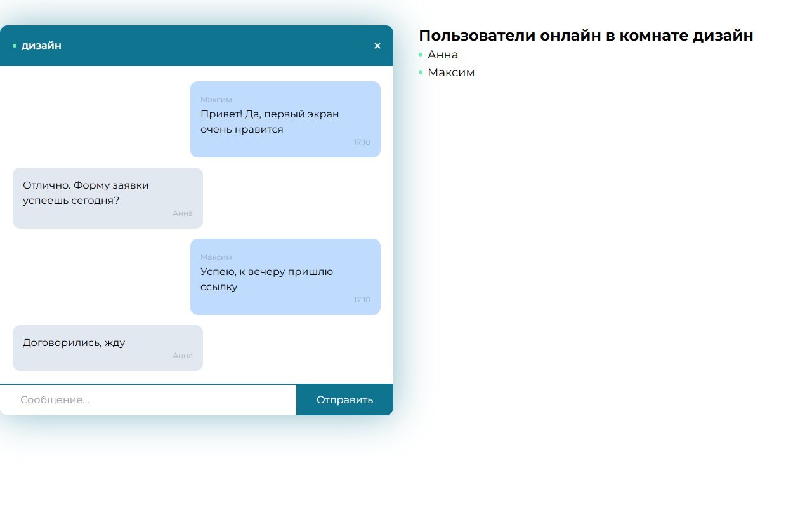Image resolution: width=812 pixels, height=508 pixels.
Task: Click the 17:10 timestamp on the 'Привет!' message
Action: point(362,142)
